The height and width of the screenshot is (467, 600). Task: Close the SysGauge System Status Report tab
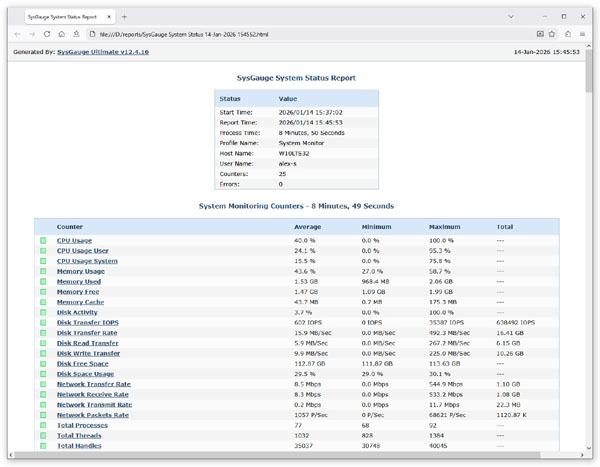109,17
